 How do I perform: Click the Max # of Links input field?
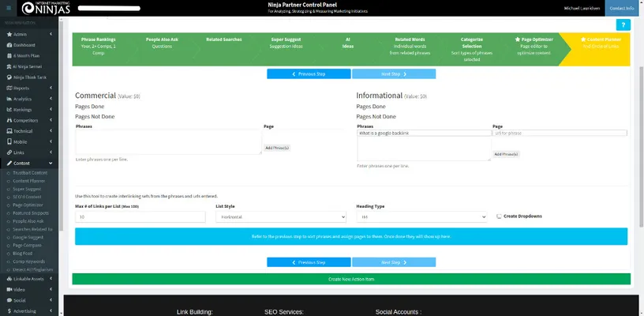click(x=142, y=216)
